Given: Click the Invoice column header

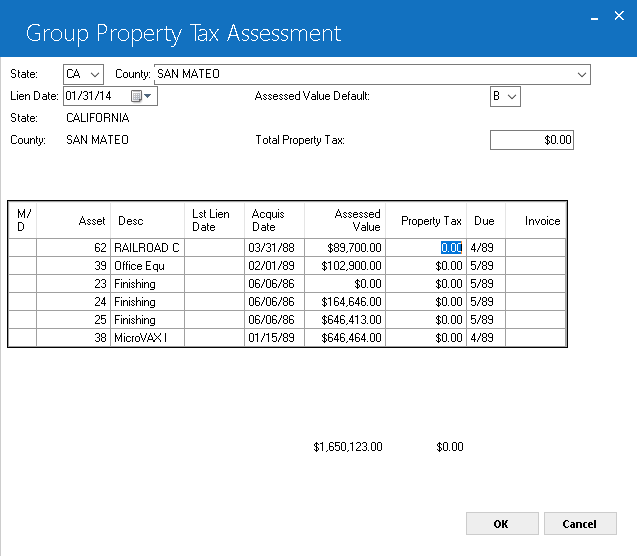Looking at the screenshot, I should (535, 220).
